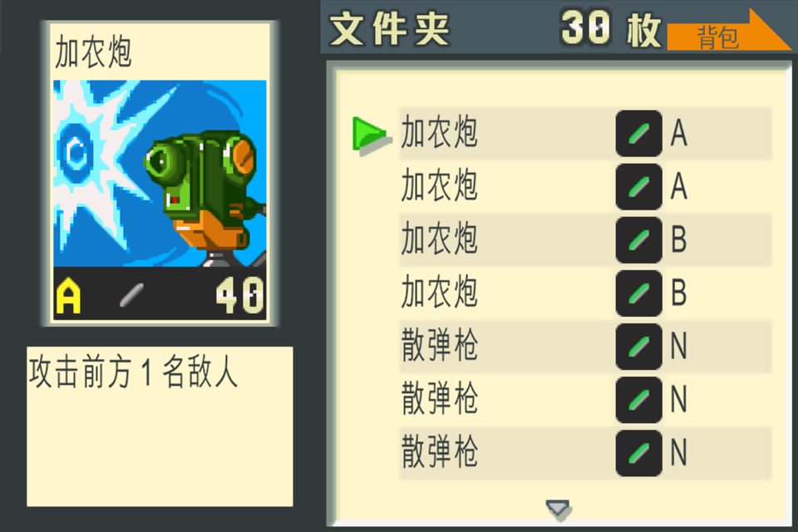This screenshot has width=798, height=532.
Task: Select the second 加农炮 chip with code A
Action: (585, 186)
